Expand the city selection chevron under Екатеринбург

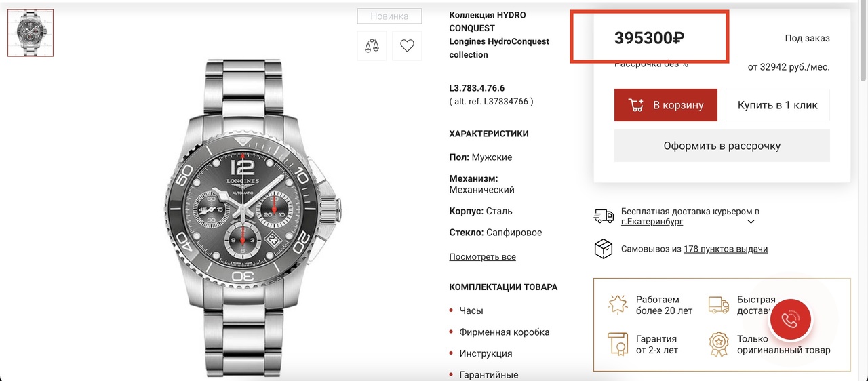point(751,222)
